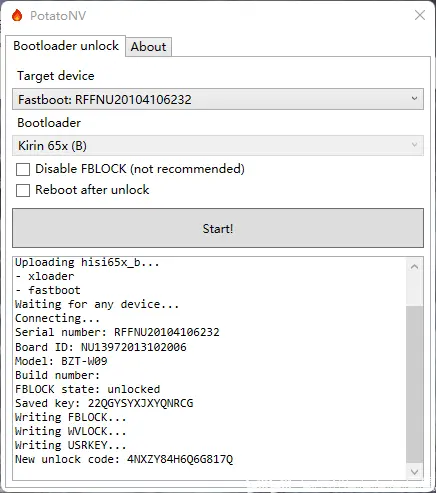
Task: Click the 'Serial number: RFFNU20104106232' log line
Action: pyautogui.click(x=117, y=332)
